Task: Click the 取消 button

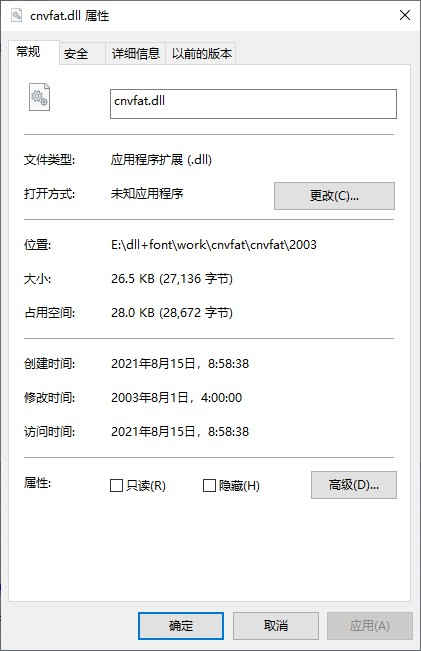Action: (x=276, y=626)
